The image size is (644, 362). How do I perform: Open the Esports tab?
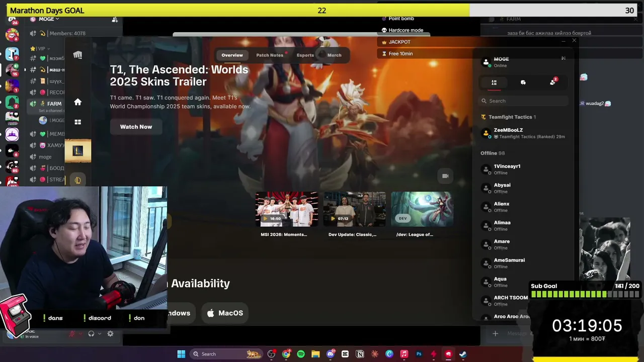click(x=305, y=55)
